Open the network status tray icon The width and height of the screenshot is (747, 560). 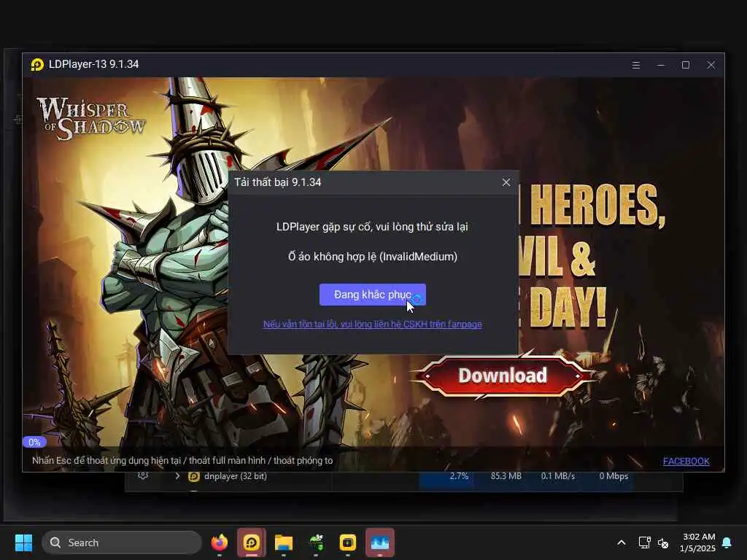click(x=644, y=542)
